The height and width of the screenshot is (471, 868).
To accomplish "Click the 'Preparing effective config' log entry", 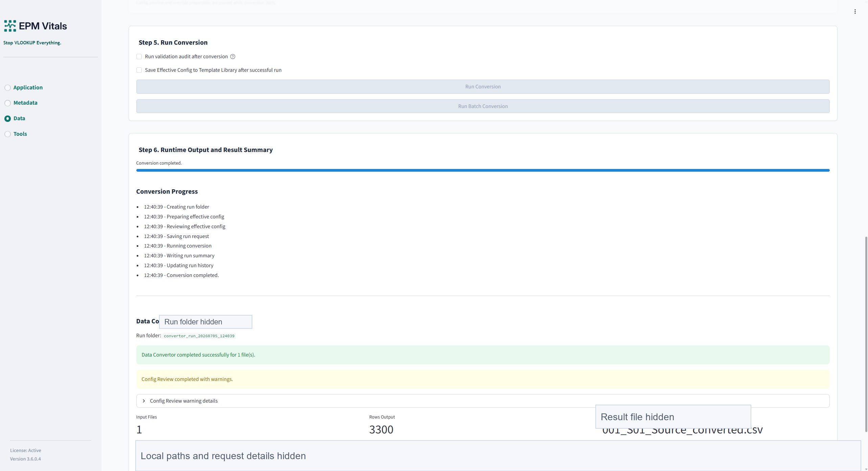I will (184, 217).
